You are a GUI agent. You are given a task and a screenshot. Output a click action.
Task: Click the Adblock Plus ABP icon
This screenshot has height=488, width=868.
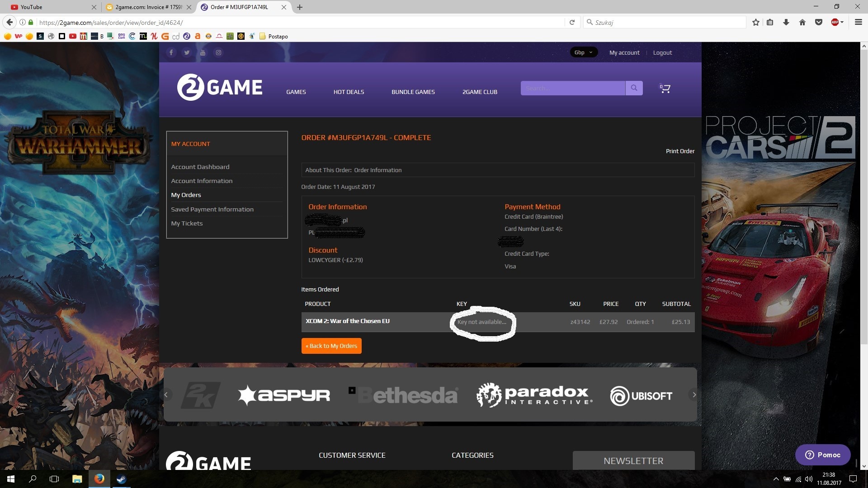click(x=835, y=22)
